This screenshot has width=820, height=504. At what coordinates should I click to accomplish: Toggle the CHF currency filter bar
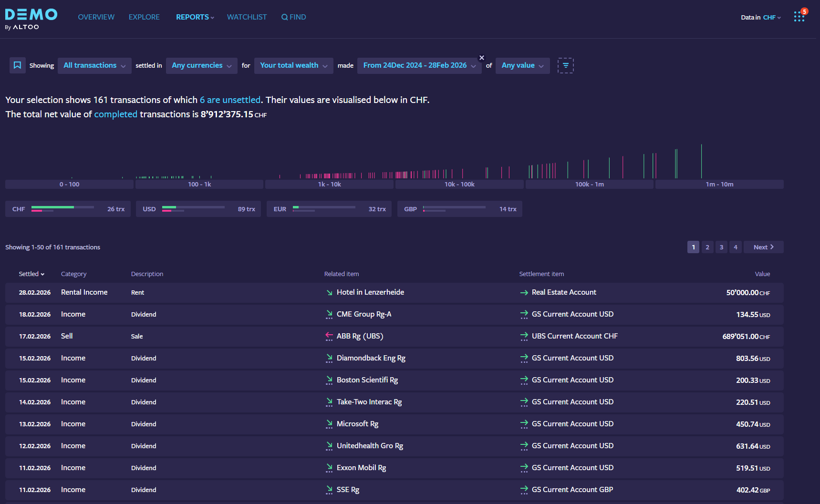[x=69, y=209]
